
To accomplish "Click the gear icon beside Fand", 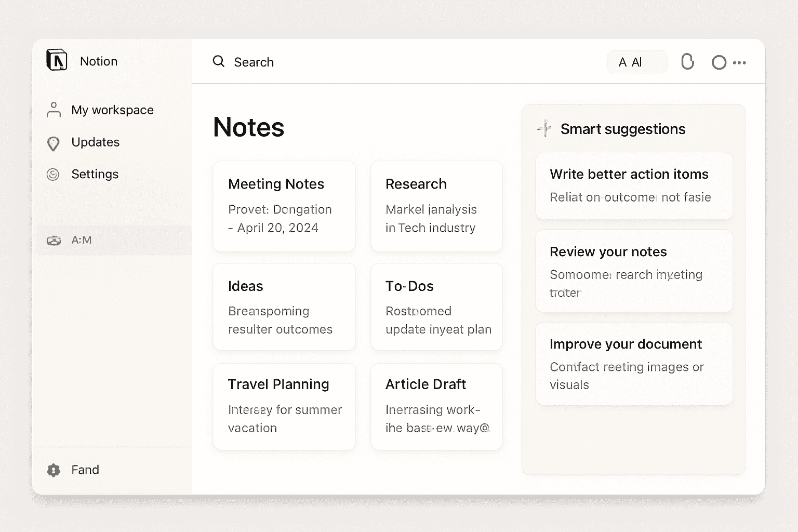I will pyautogui.click(x=54, y=470).
